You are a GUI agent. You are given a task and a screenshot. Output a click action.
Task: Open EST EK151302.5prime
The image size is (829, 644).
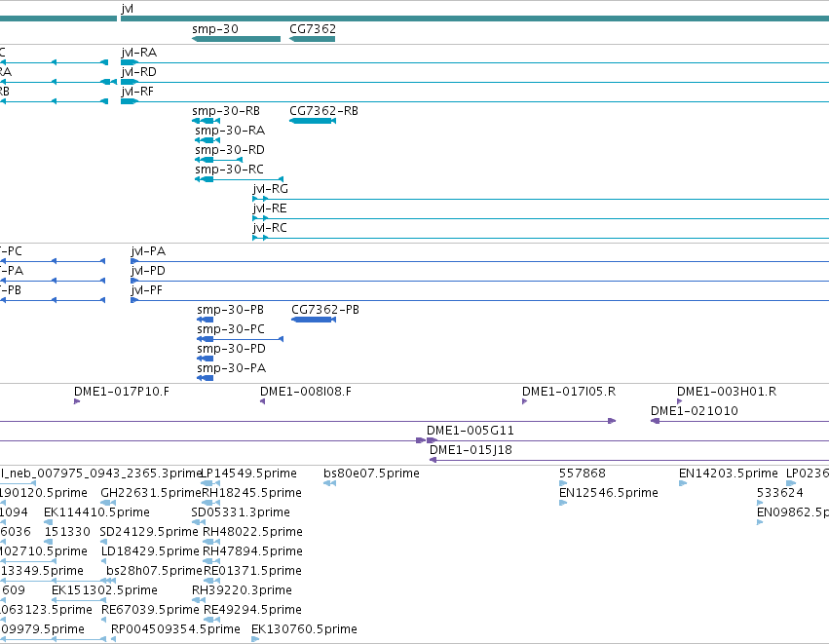point(104,590)
